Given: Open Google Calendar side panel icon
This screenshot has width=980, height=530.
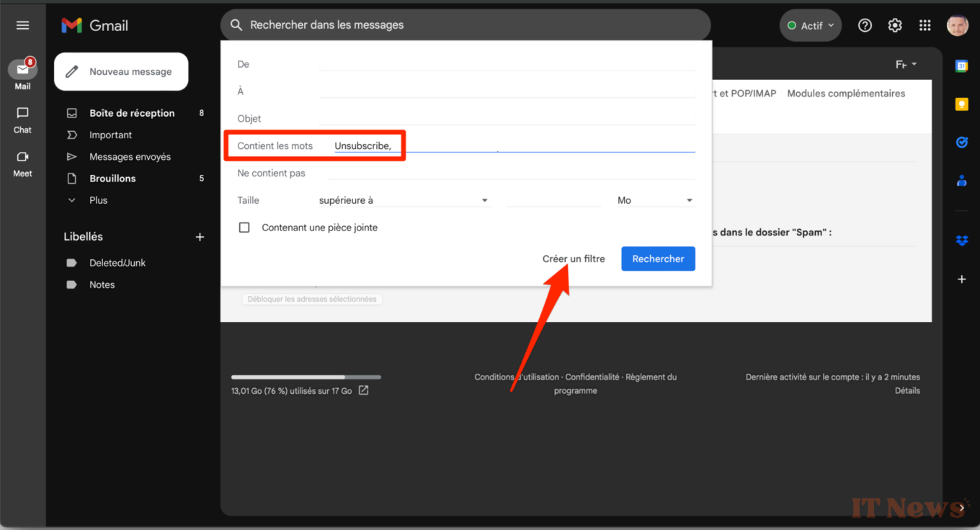Looking at the screenshot, I should [x=961, y=66].
